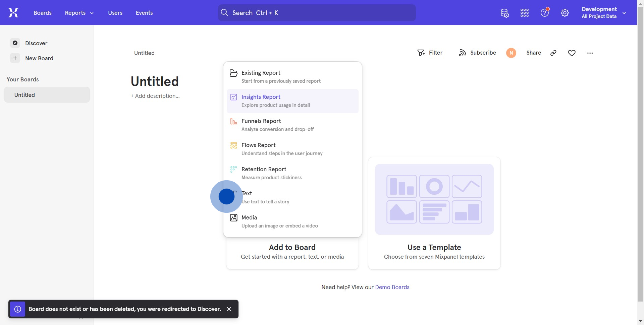Image resolution: width=644 pixels, height=325 pixels.
Task: Click the Mixpanel logo icon
Action: (13, 13)
